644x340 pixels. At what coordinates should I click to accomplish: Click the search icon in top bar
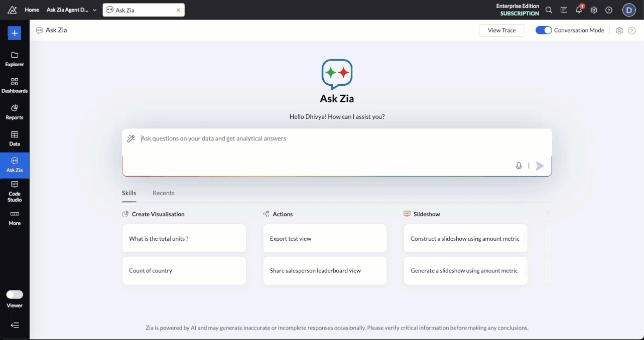click(x=549, y=10)
